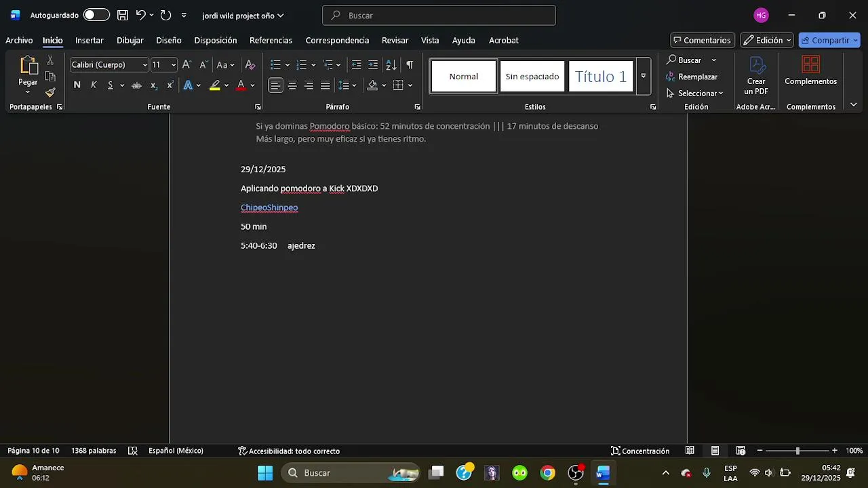Apply the Título 1 style
Viewport: 868px width, 488px height.
pyautogui.click(x=601, y=77)
